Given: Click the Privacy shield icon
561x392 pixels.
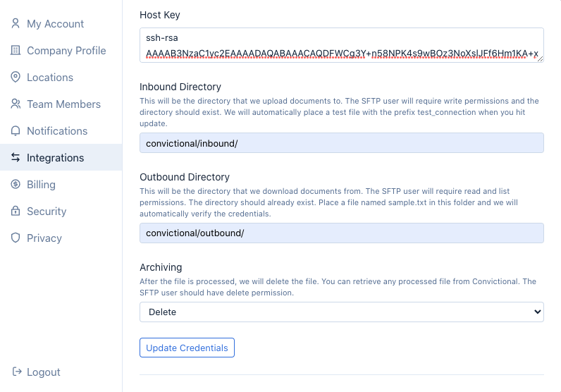Looking at the screenshot, I should [x=16, y=238].
